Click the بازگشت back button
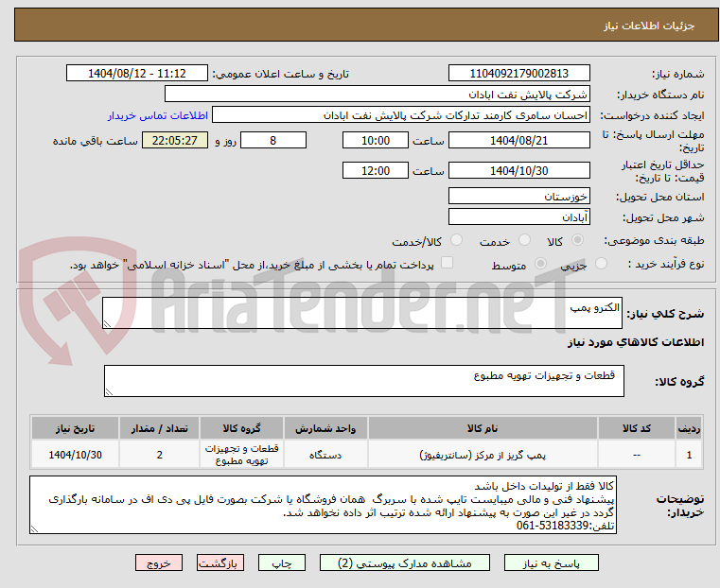Screen dimensions: 720x588 (220, 562)
